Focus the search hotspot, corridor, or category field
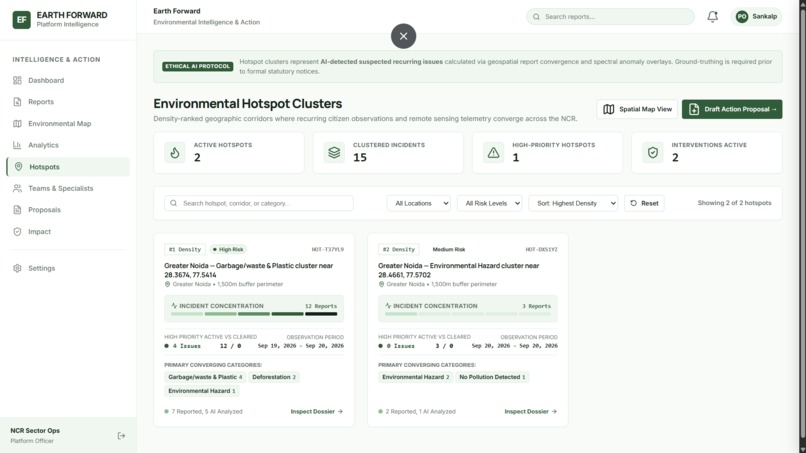The height and width of the screenshot is (453, 806). [x=259, y=203]
